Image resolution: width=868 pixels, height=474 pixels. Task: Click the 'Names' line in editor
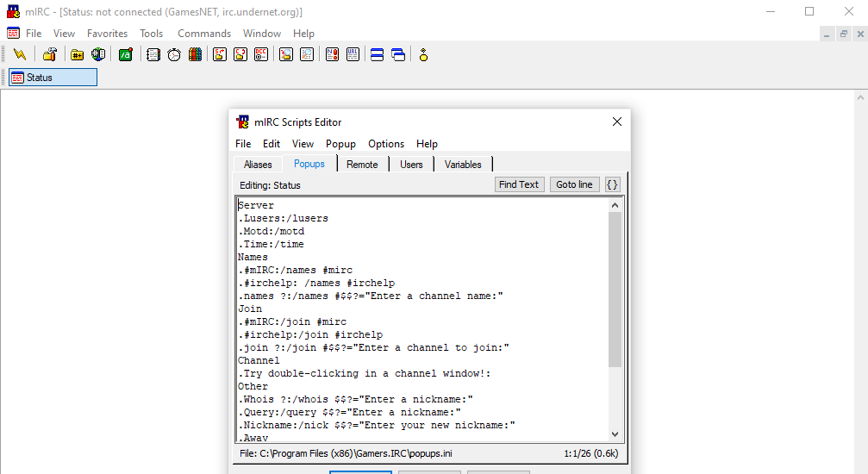pyautogui.click(x=253, y=257)
